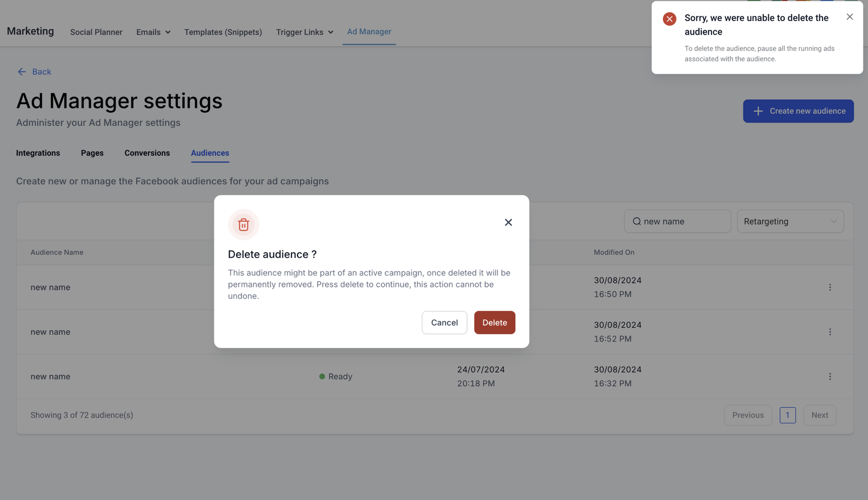Open the Pages tab
Image resolution: width=868 pixels, height=500 pixels.
pyautogui.click(x=92, y=153)
